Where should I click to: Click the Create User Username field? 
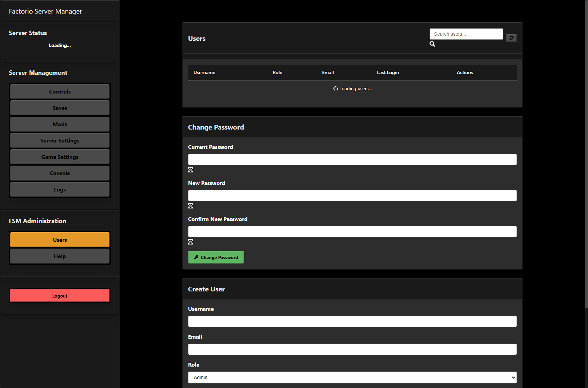click(352, 321)
